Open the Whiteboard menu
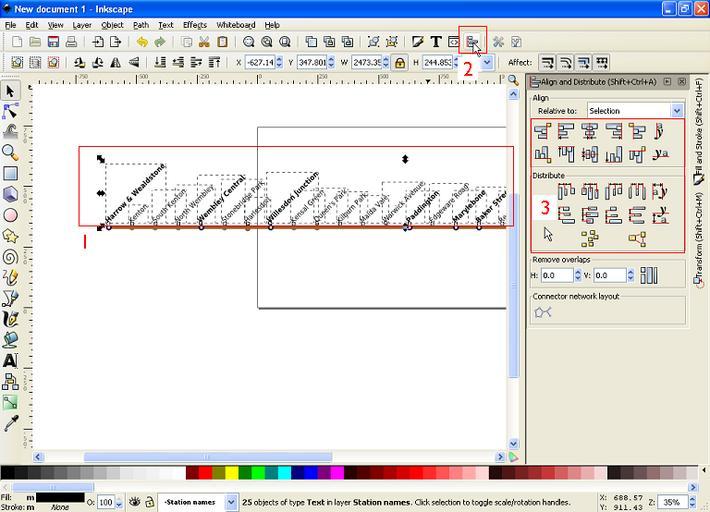 click(235, 25)
